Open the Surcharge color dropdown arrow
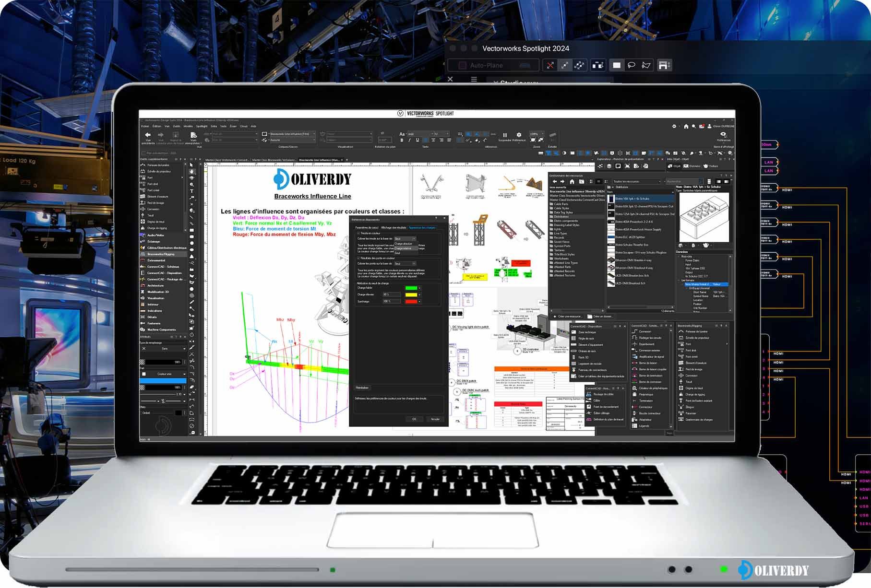 420,302
